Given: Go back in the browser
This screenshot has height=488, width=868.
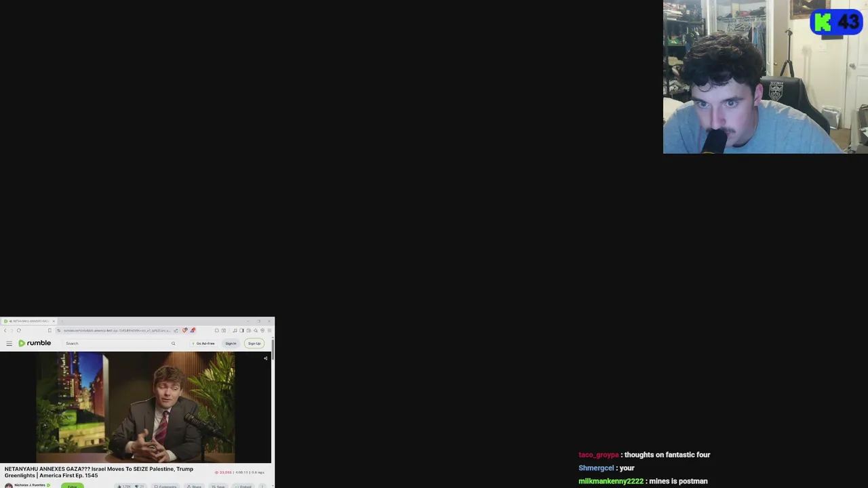Looking at the screenshot, I should [5, 330].
